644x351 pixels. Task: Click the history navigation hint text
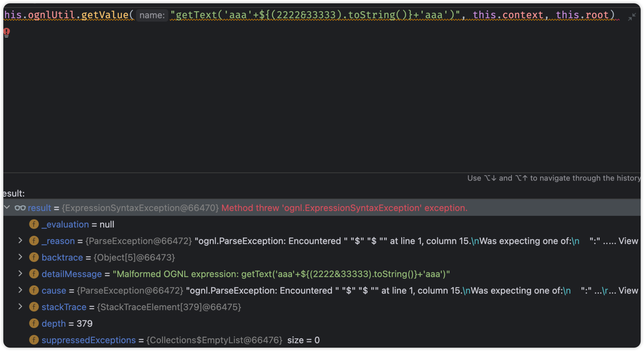[553, 178]
